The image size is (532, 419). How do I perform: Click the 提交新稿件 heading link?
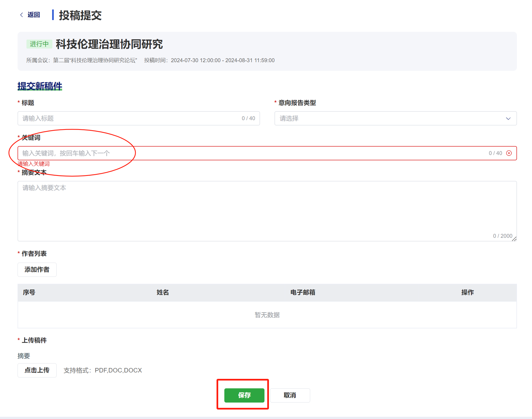pos(40,86)
